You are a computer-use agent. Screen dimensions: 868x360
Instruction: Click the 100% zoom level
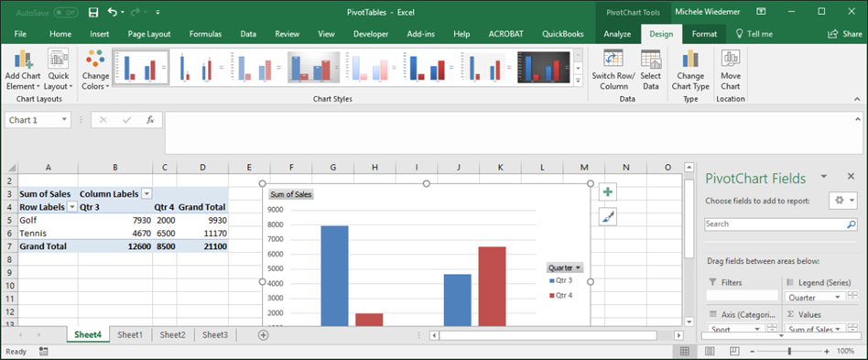(x=845, y=351)
